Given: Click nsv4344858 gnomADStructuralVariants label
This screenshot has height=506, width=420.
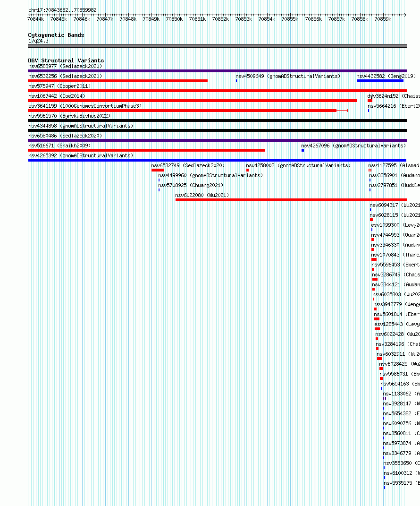Looking at the screenshot, I should (x=81, y=126).
